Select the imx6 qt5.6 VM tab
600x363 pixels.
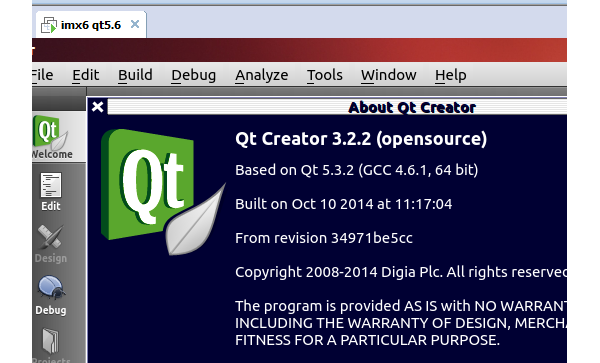[91, 25]
